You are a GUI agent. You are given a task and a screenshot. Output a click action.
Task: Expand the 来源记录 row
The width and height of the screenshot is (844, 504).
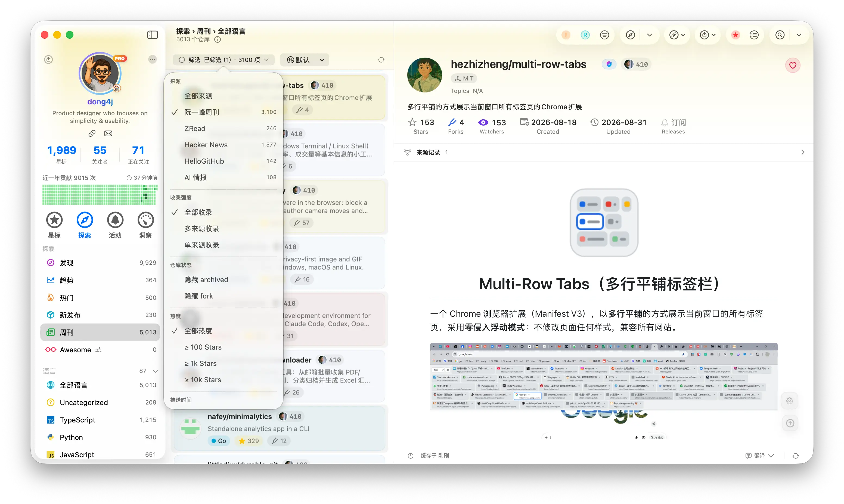[x=604, y=153]
